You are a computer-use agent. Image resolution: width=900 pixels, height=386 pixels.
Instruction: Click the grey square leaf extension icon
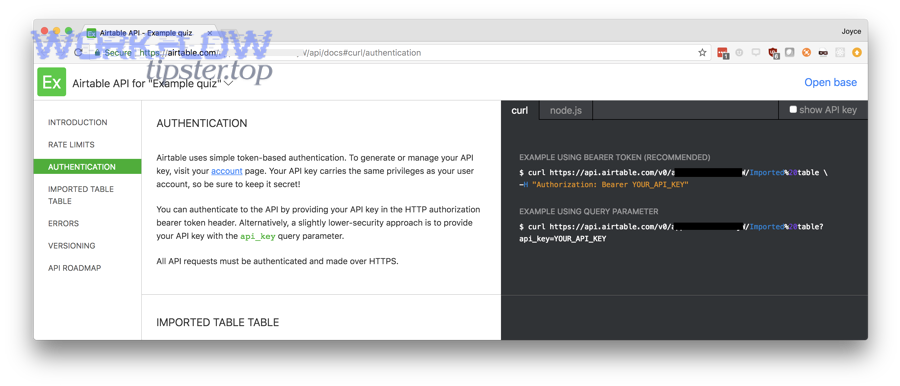[790, 52]
